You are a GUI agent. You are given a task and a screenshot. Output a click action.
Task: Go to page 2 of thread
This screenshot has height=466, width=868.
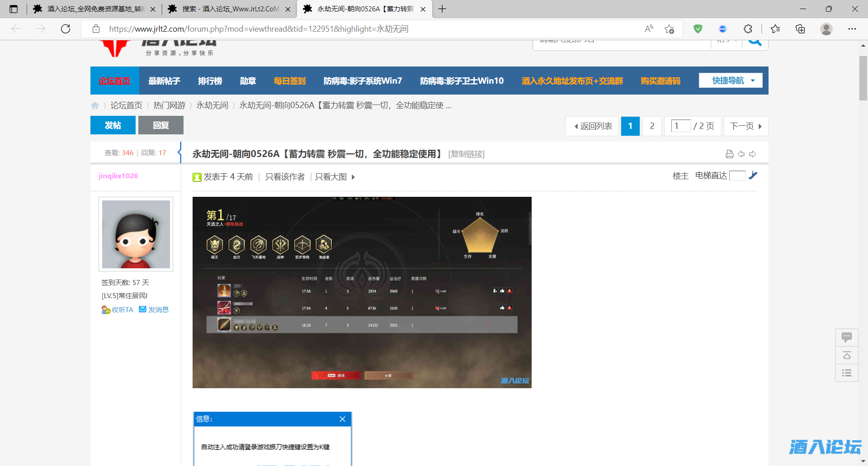[x=652, y=126]
